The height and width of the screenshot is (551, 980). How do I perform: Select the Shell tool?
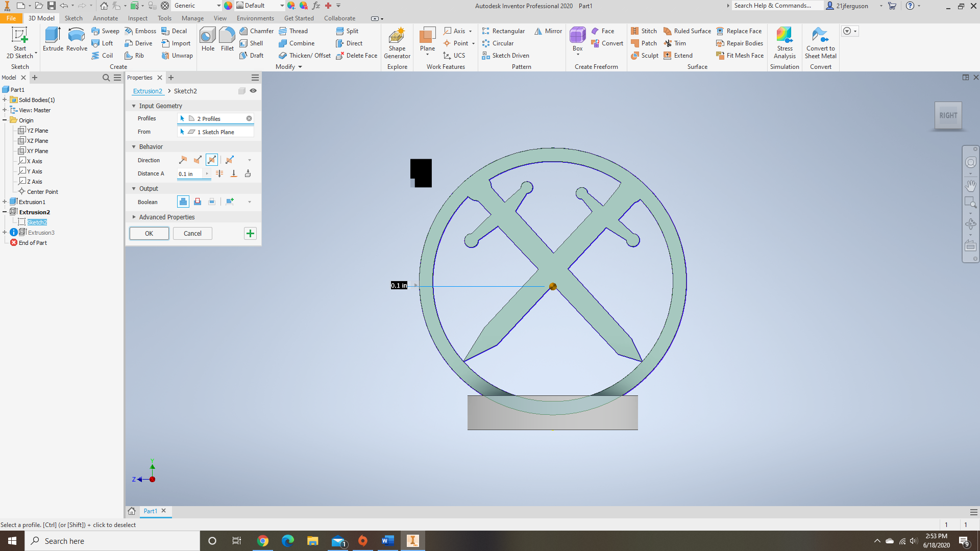click(x=251, y=43)
